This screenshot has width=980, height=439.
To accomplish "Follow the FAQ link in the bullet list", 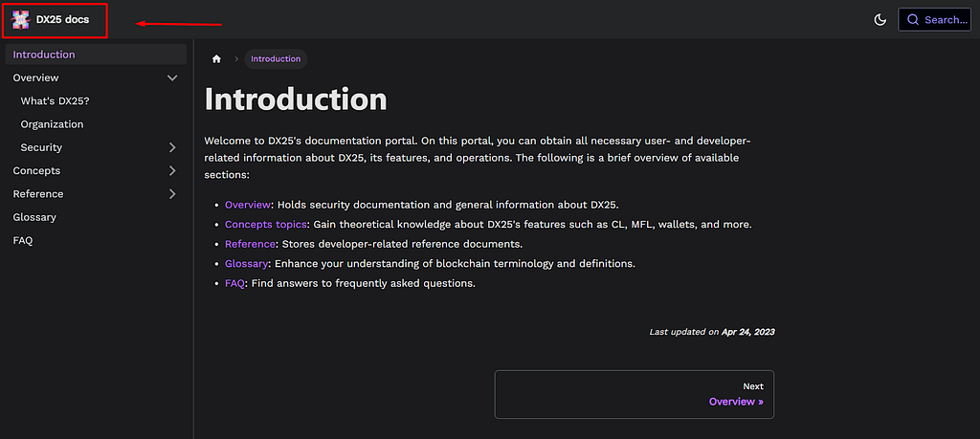I will [x=235, y=283].
